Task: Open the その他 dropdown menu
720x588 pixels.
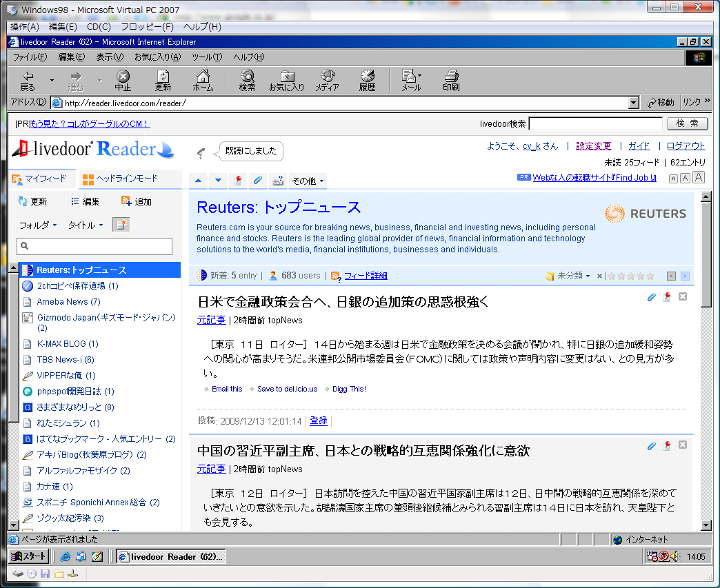Action: point(308,181)
